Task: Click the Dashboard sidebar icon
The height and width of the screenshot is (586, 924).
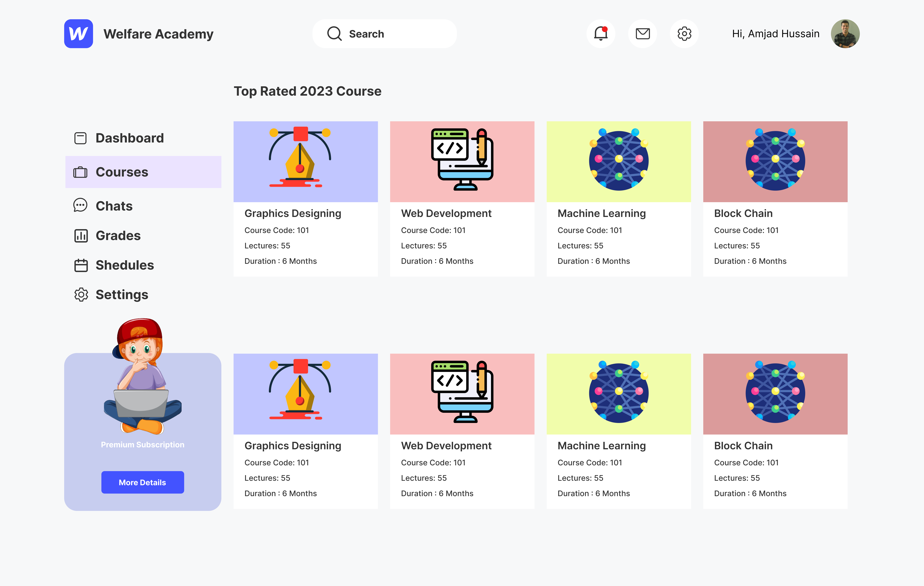Action: click(80, 138)
